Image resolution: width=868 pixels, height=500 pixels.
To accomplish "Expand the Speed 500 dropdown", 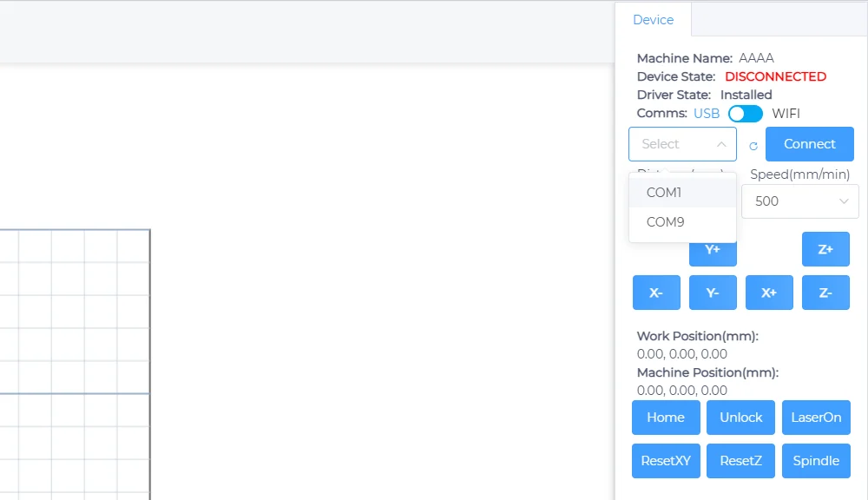I will [x=800, y=201].
